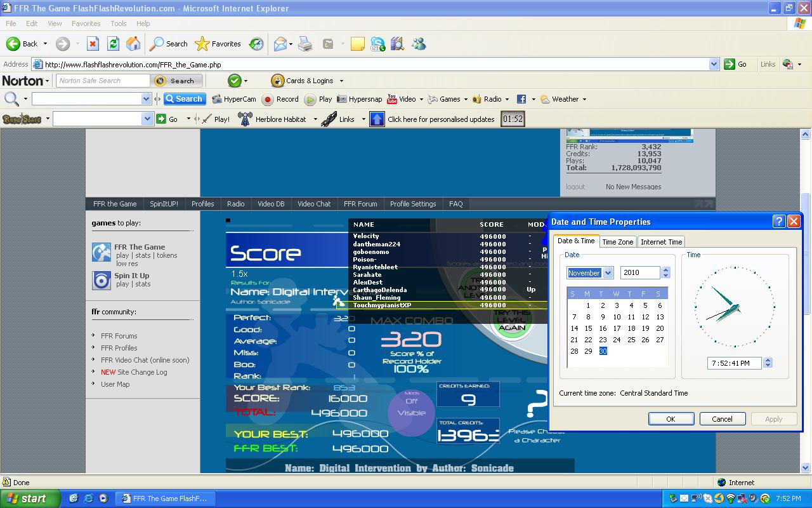Open the YouTube Video toolbar item
The width and height of the screenshot is (812, 508).
pos(402,99)
